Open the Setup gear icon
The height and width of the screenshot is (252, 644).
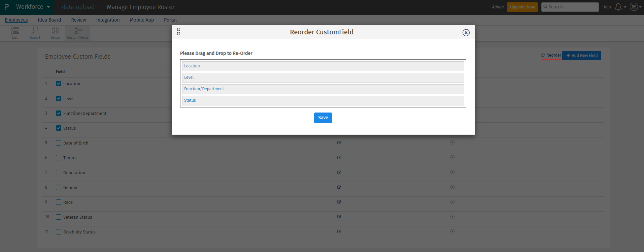55,33
